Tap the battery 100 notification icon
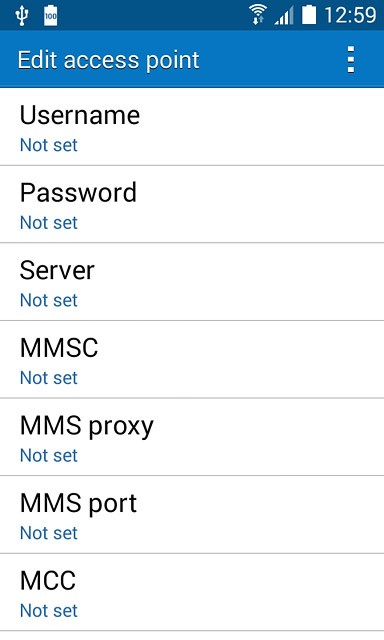The image size is (384, 640). [51, 16]
